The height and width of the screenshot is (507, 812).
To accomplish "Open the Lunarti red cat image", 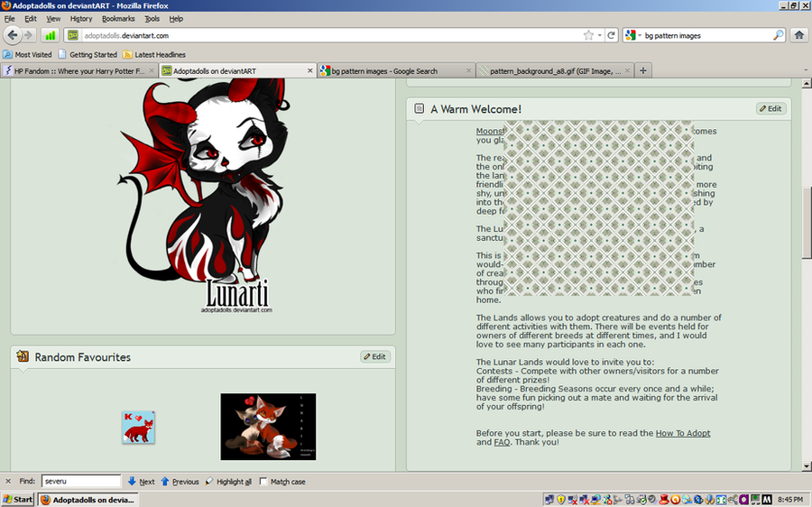I will tap(203, 196).
